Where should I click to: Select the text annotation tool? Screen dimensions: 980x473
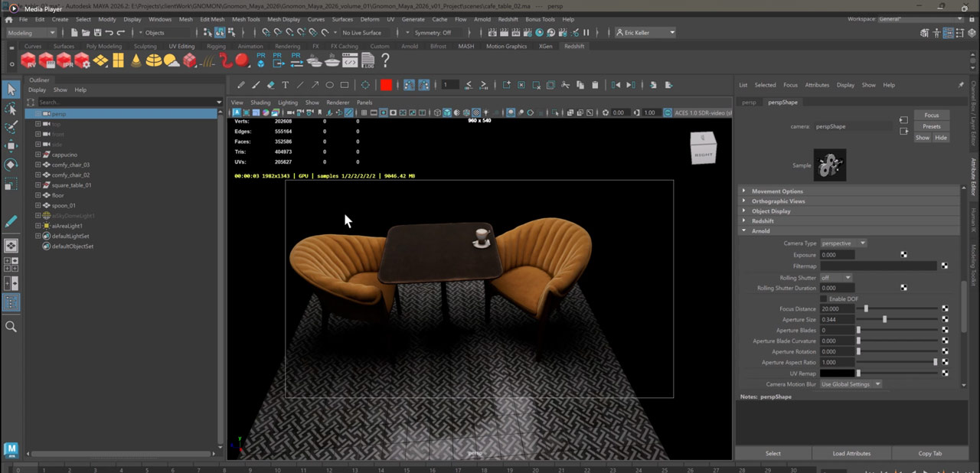[x=285, y=85]
